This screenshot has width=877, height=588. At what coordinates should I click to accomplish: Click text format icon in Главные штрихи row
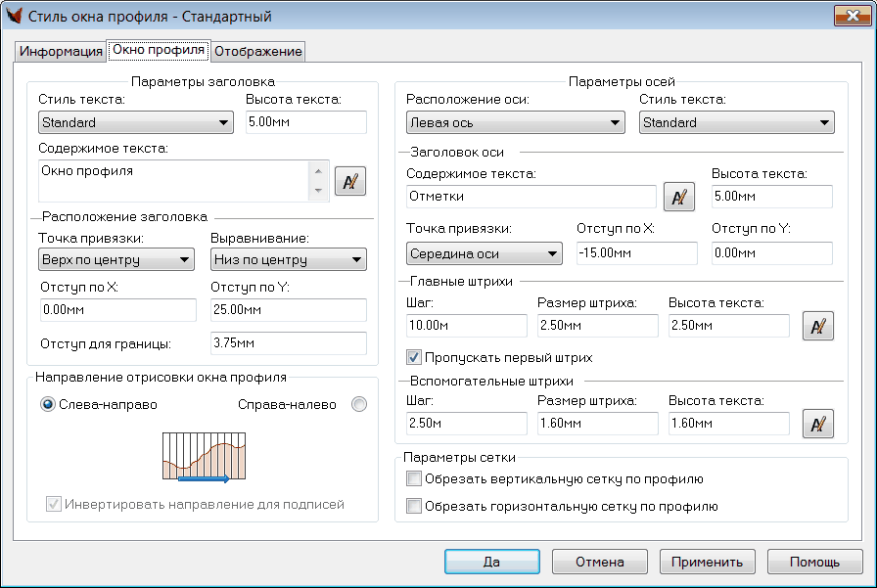(817, 326)
